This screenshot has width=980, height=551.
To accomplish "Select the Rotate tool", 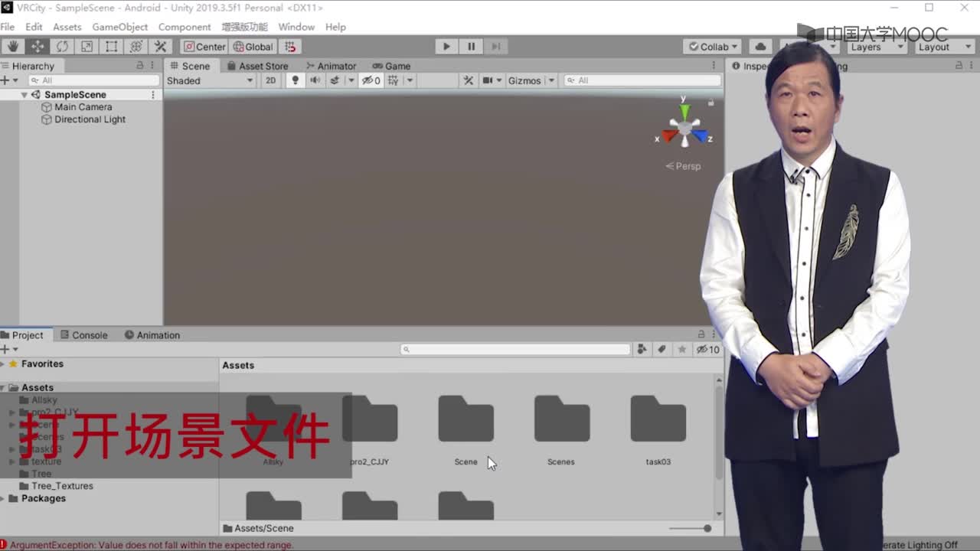I will click(x=62, y=47).
